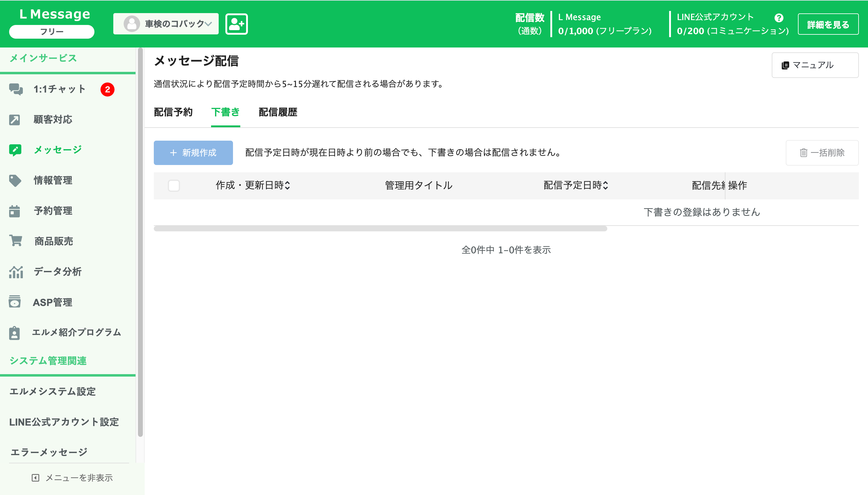Click the システム管理関連 section heading
Viewport: 868px width, 495px height.
[x=48, y=361]
